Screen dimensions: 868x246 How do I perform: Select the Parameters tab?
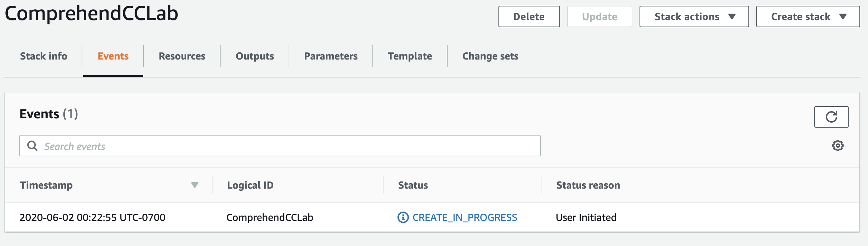(331, 56)
